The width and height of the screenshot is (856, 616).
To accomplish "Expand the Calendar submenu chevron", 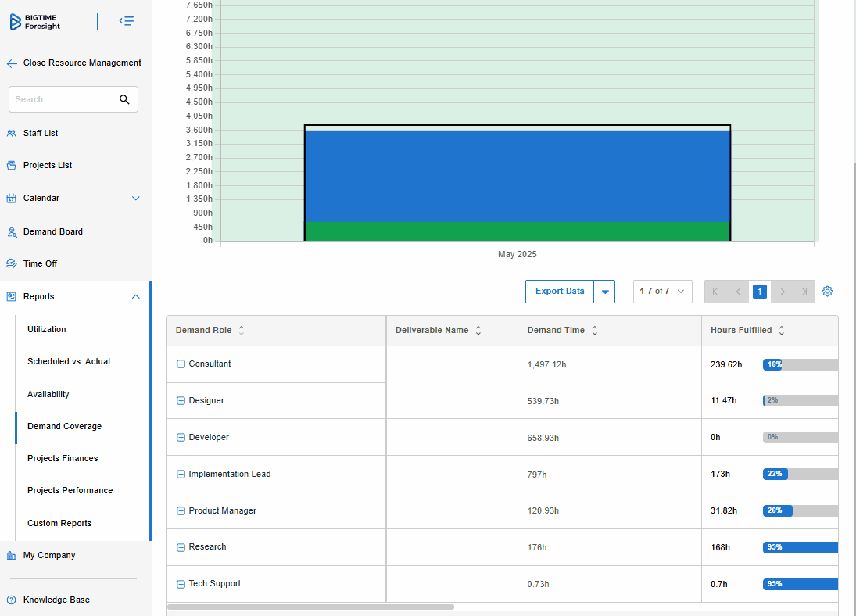I will coord(136,199).
